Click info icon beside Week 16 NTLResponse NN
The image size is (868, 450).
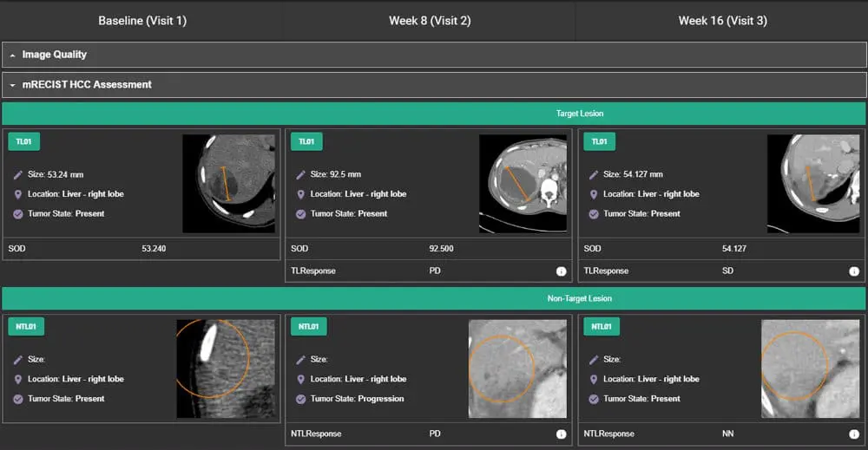click(854, 434)
